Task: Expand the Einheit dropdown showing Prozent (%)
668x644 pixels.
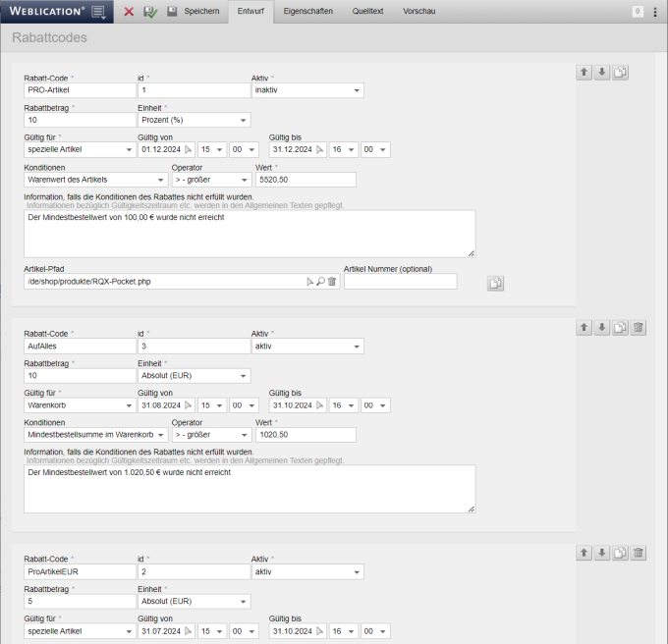Action: [194, 120]
